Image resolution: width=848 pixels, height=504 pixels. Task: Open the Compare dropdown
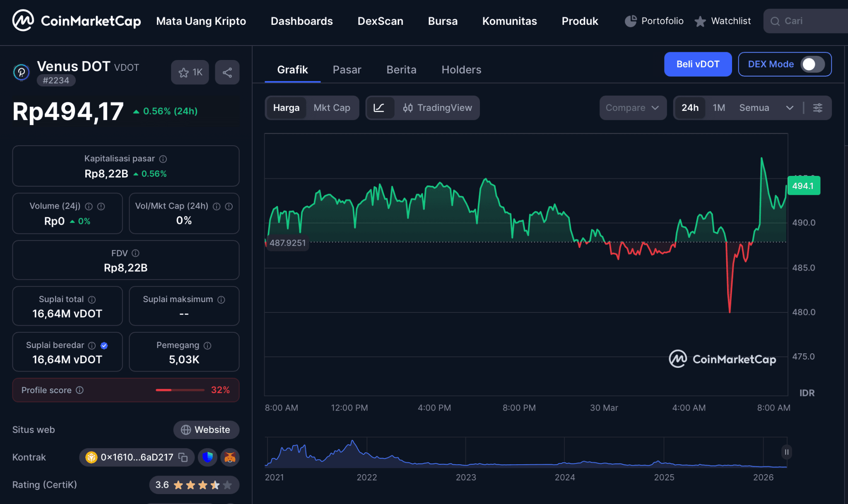(633, 108)
